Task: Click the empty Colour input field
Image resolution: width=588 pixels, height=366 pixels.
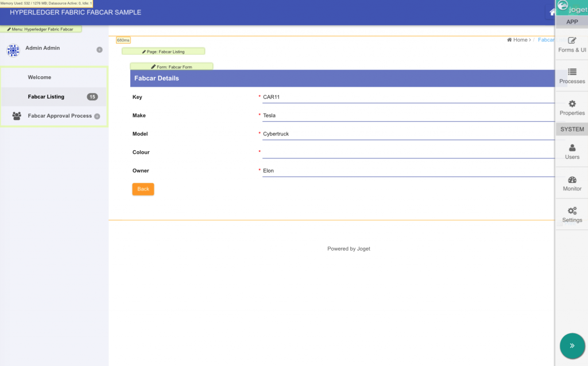Action: [x=408, y=153]
